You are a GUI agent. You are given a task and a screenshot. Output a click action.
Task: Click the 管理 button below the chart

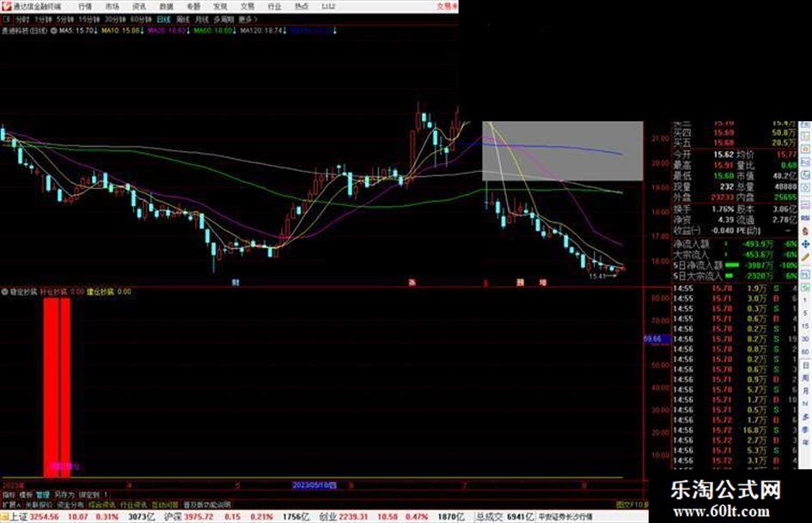[x=43, y=495]
